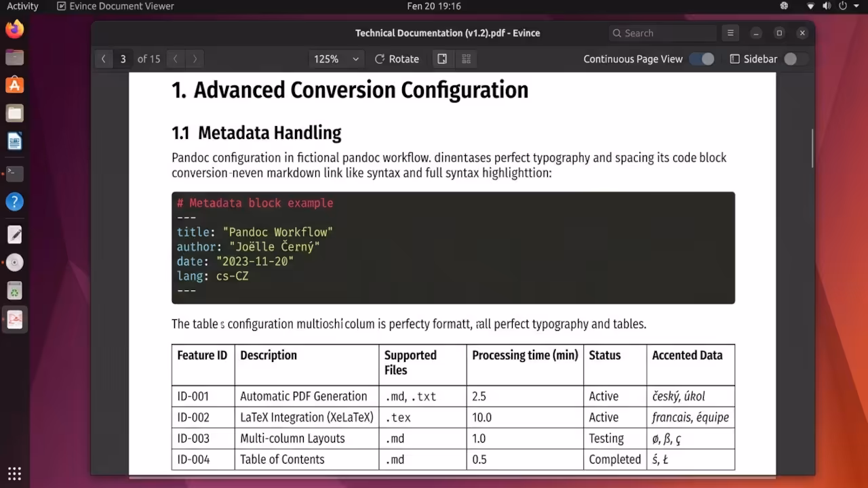This screenshot has width=868, height=488.
Task: Open the Help dock icon
Action: 14,201
